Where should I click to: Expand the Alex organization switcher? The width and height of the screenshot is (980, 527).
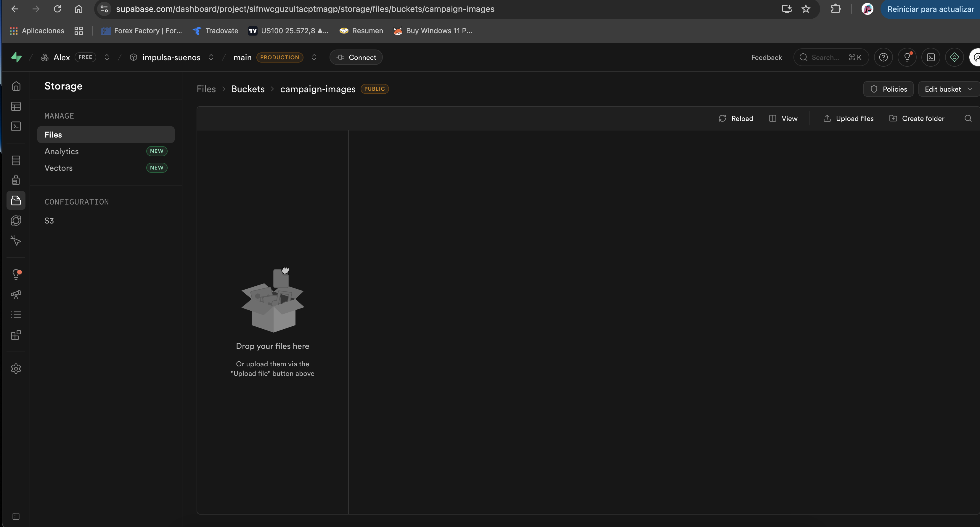107,57
